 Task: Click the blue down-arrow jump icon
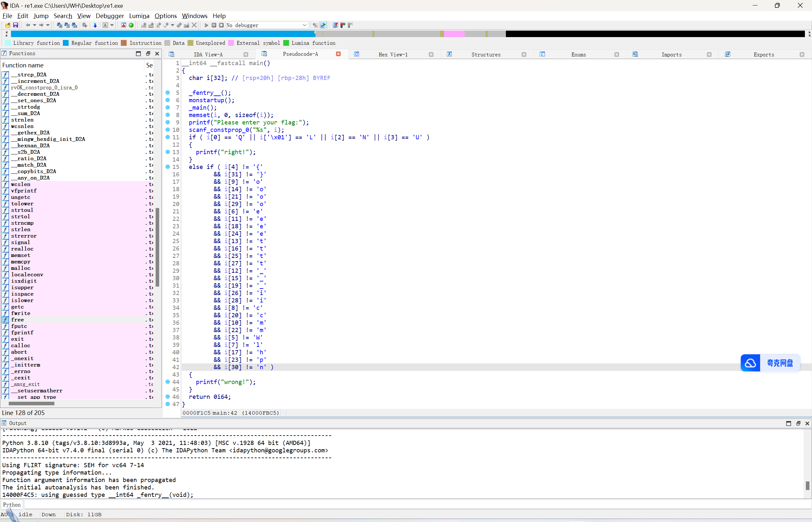tap(95, 25)
